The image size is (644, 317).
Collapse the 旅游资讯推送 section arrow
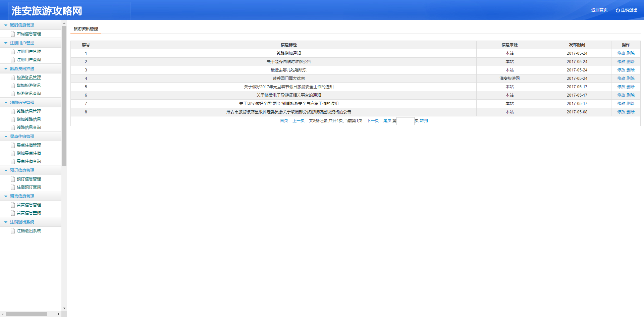coord(6,69)
